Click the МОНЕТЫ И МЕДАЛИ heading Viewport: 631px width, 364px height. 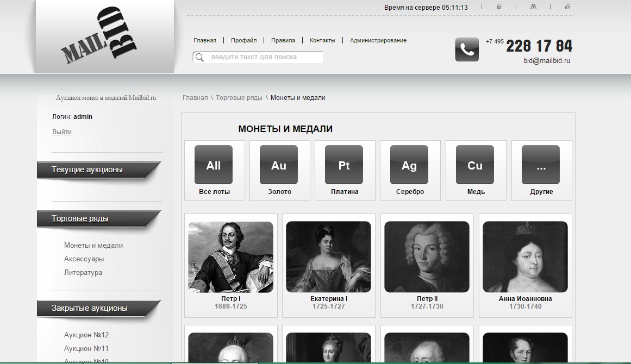(285, 129)
